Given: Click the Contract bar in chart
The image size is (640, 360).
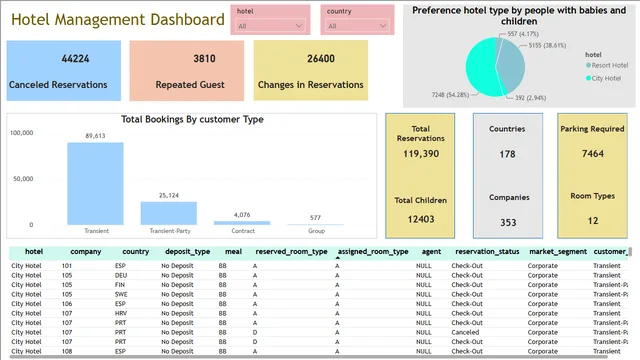Looking at the screenshot, I should 242,223.
